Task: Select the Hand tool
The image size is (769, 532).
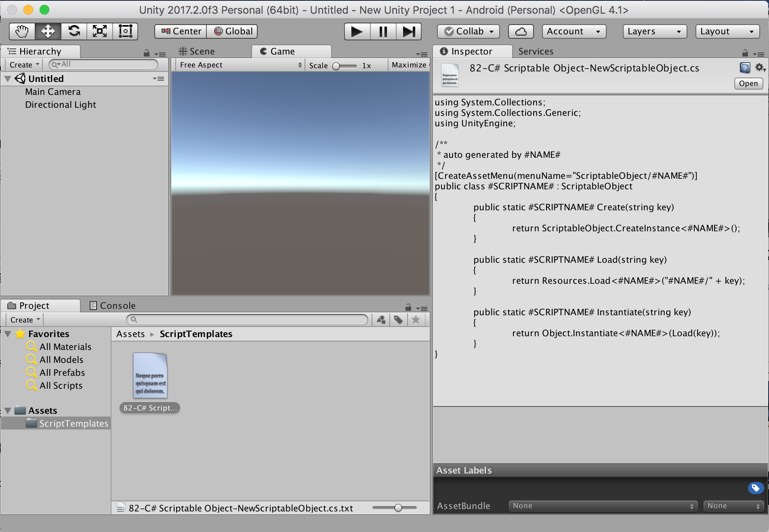Action: (x=22, y=31)
